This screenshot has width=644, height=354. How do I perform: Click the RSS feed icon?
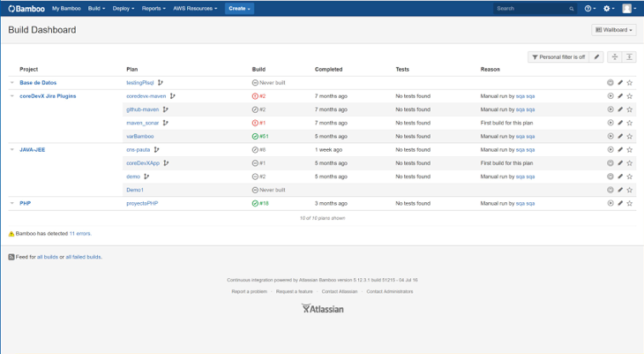click(11, 257)
